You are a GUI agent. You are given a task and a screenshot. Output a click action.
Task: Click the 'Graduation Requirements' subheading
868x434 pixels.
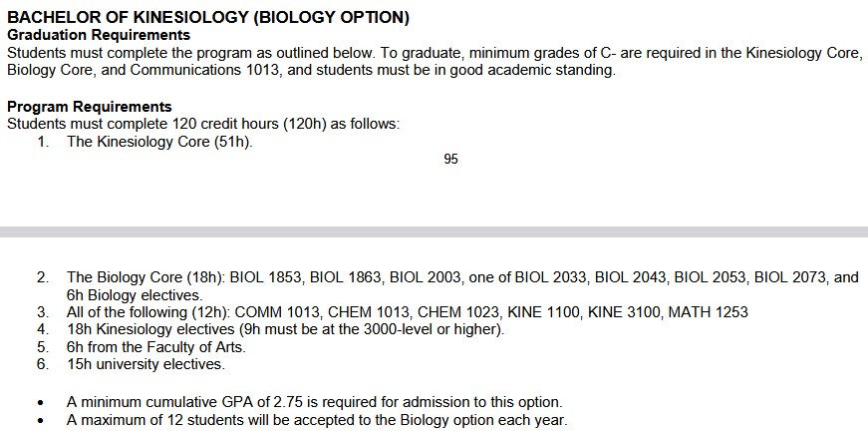[99, 36]
